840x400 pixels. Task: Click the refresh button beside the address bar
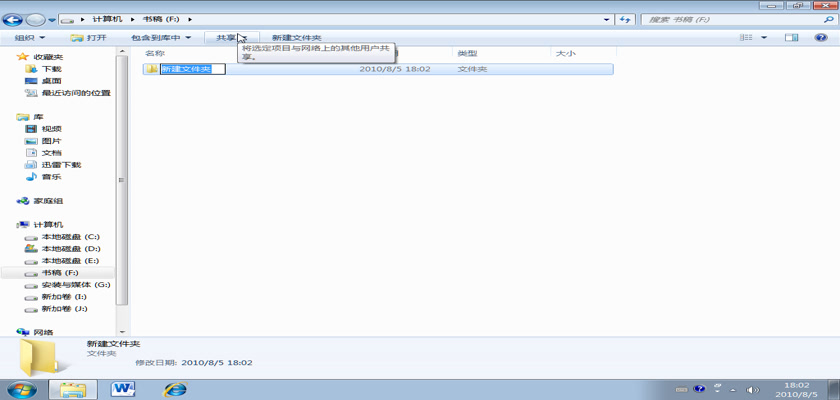(x=626, y=19)
